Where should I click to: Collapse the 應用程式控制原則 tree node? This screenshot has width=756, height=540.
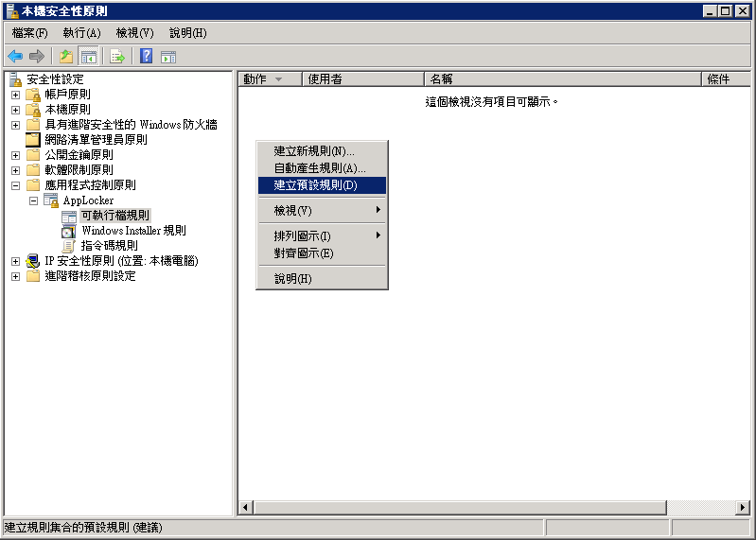[15, 185]
